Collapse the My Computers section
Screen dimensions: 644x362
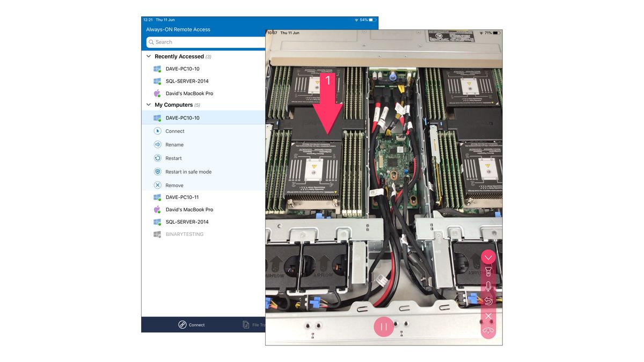click(x=148, y=105)
